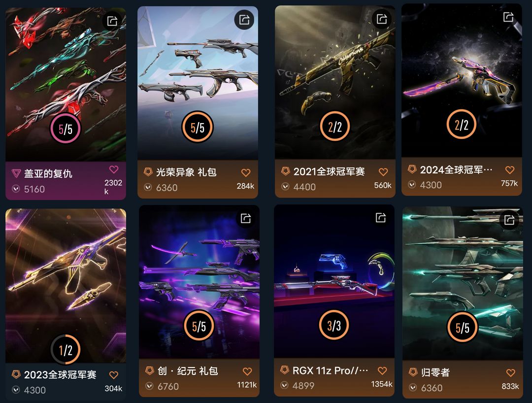The width and height of the screenshot is (532, 403).
Task: Open the 5/5 progress ring on 盖亚的复仇
Action: (66, 129)
